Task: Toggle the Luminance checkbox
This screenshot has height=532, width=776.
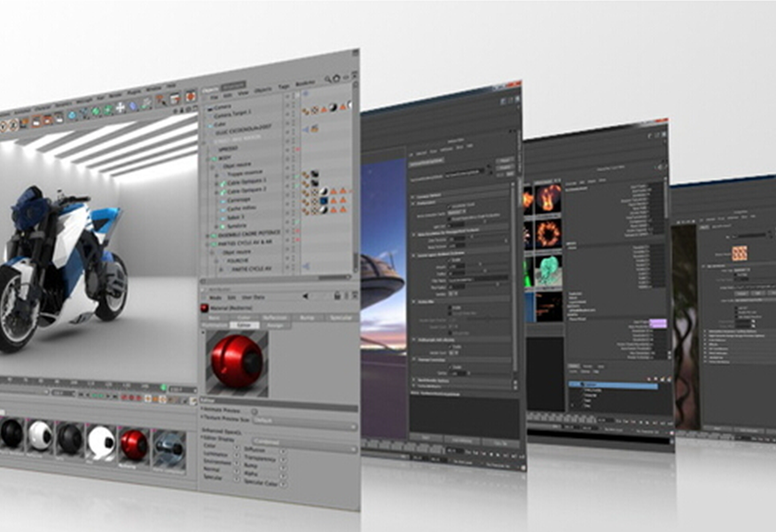Action: coord(237,455)
